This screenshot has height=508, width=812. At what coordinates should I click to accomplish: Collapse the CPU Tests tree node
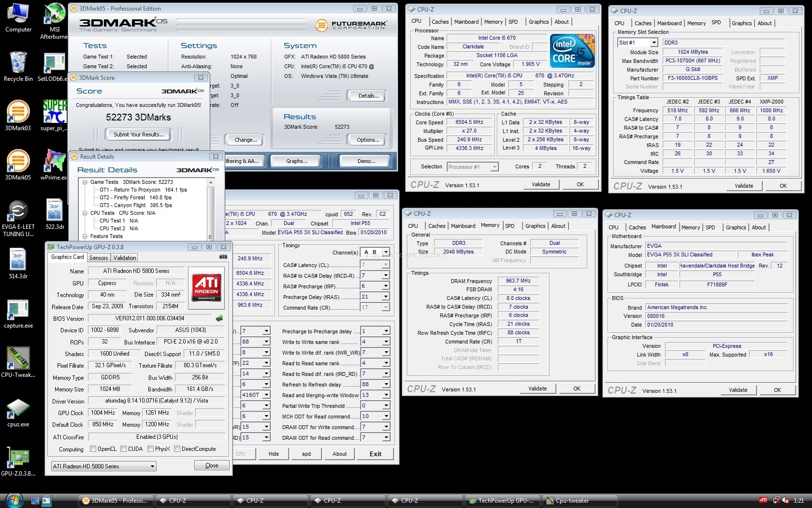(85, 213)
